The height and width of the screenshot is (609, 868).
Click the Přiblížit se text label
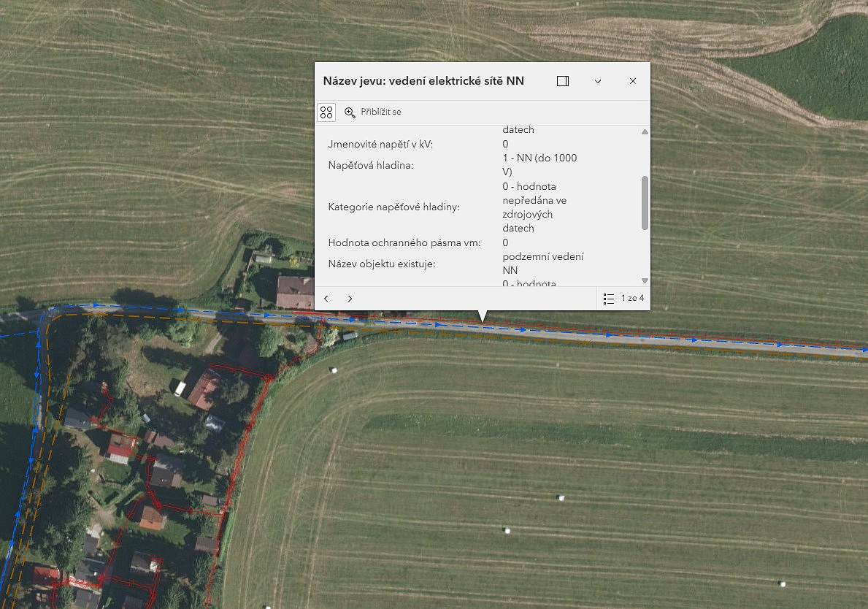pyautogui.click(x=381, y=112)
